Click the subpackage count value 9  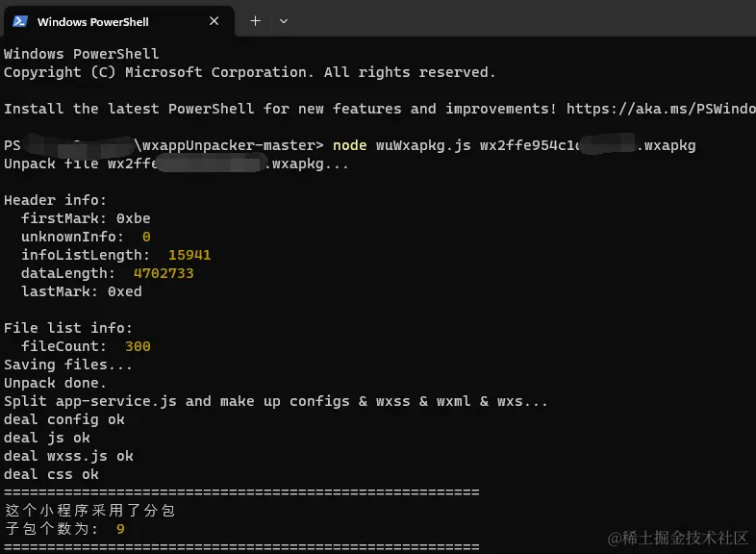[120, 529]
